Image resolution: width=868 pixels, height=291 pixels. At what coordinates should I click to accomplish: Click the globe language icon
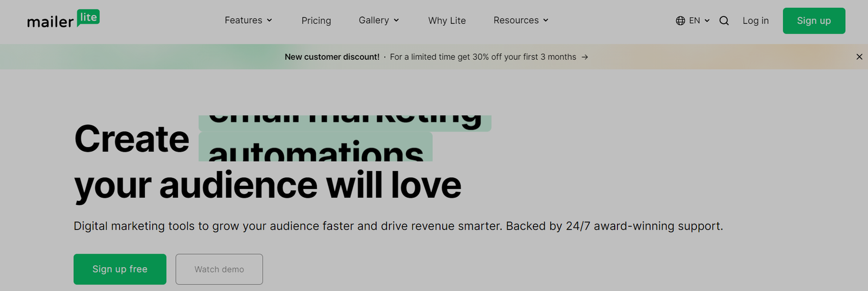click(x=680, y=21)
